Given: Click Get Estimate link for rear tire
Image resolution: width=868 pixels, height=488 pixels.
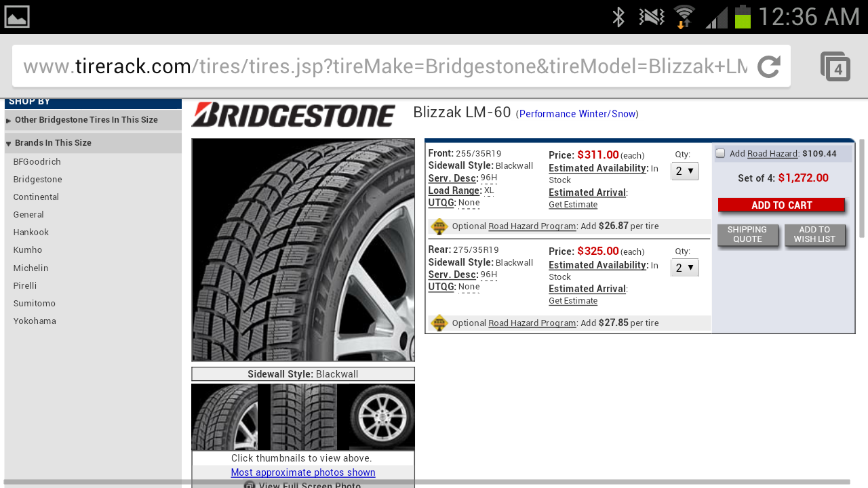Looking at the screenshot, I should click(x=573, y=301).
